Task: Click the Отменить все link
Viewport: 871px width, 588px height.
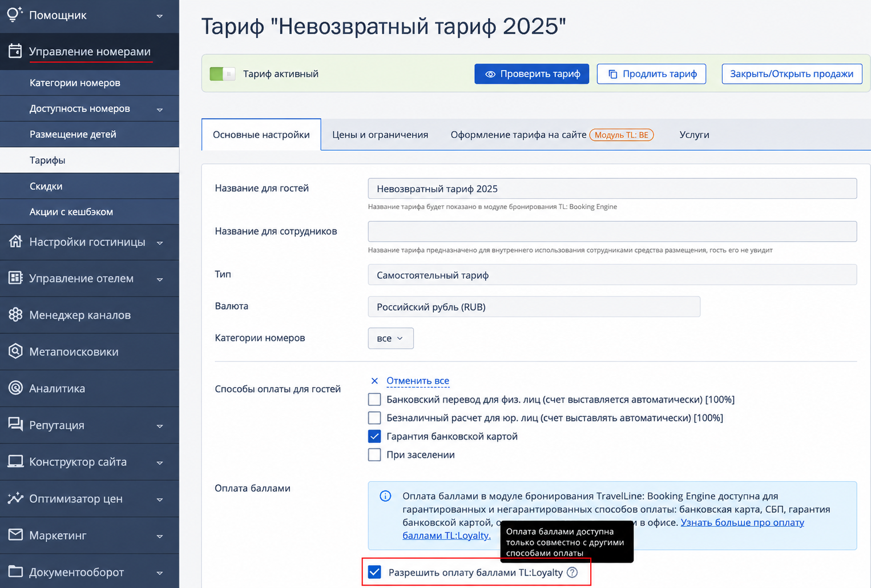Action: [418, 381]
